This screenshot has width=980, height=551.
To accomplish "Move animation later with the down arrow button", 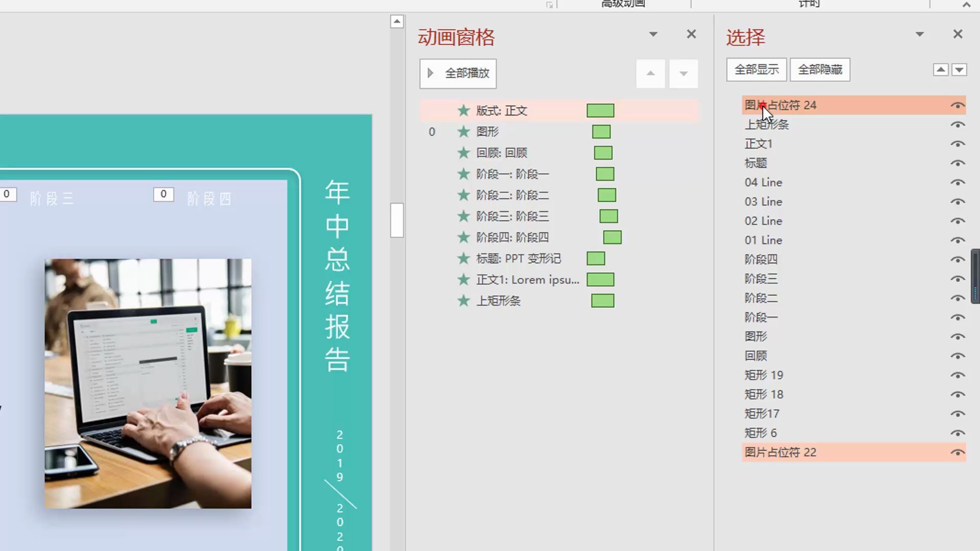I will pos(683,73).
